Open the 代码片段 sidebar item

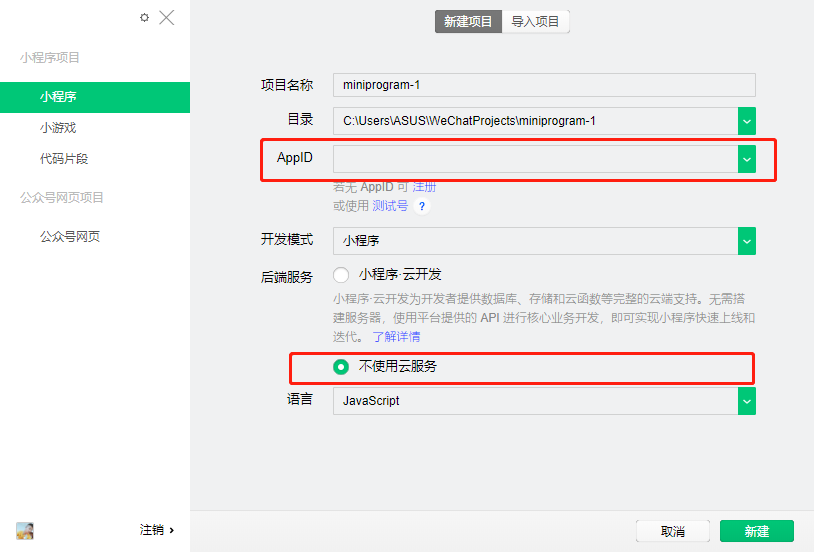64,159
